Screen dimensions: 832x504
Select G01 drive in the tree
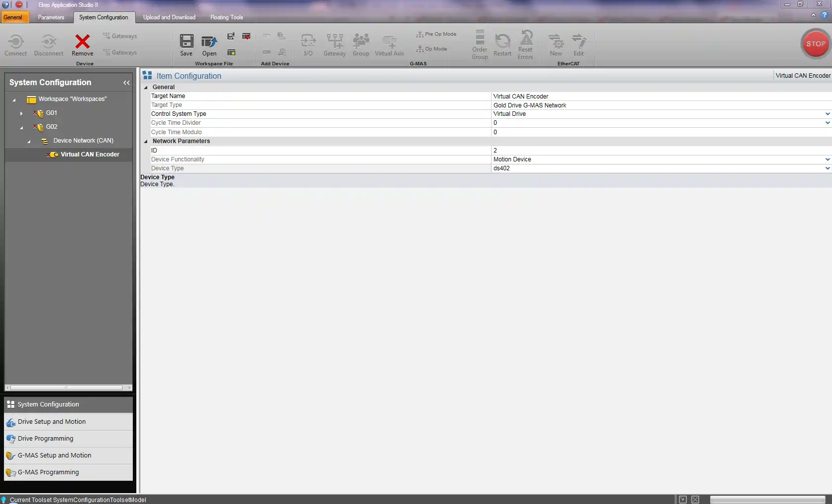pos(52,113)
